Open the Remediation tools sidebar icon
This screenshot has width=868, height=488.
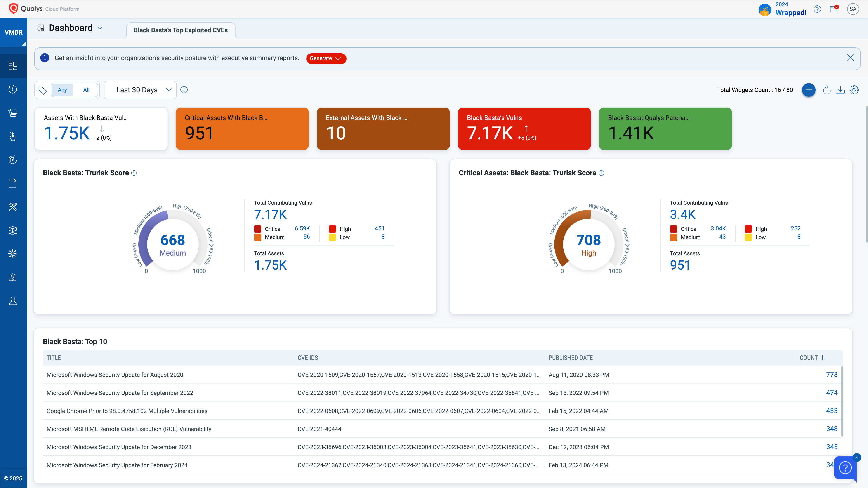(x=13, y=207)
